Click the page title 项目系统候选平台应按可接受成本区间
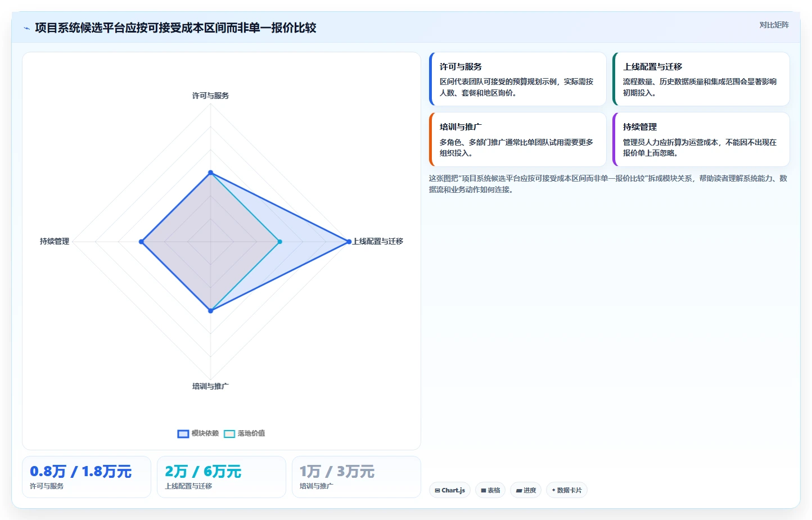Image resolution: width=812 pixels, height=520 pixels. (175, 28)
